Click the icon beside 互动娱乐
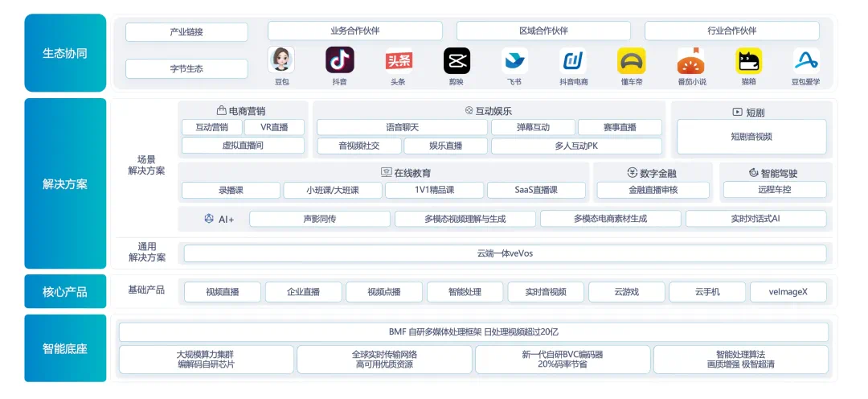Screen dimensions: 868x399 pos(469,111)
